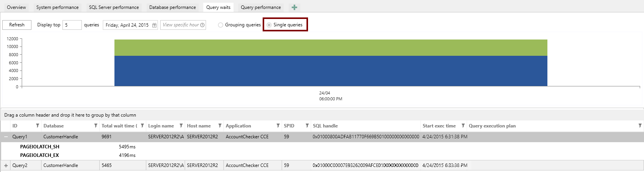Click PAGEIOLATCH_SH wait type row
Image resolution: width=644 pixels, height=172 pixels.
(40, 147)
